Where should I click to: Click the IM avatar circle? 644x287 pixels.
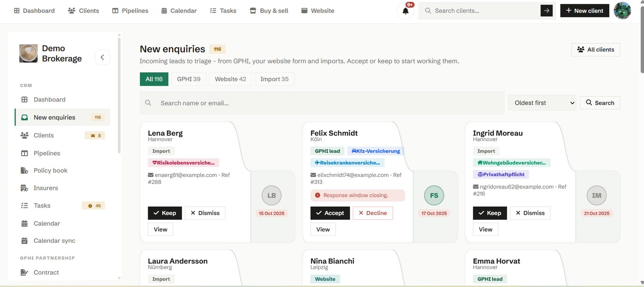[x=597, y=195]
